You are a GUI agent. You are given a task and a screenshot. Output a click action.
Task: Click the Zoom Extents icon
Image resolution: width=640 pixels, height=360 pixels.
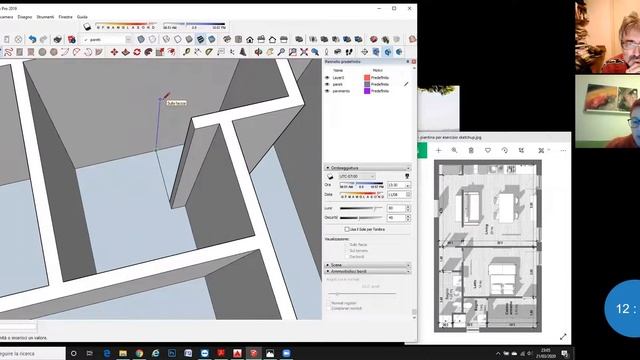(x=304, y=52)
